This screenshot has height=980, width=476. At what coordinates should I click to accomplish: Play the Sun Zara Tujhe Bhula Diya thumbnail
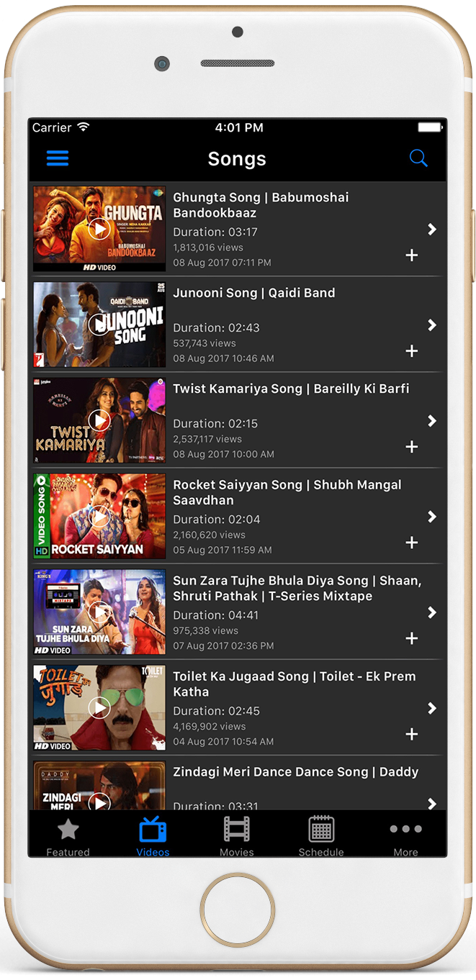[x=99, y=612]
